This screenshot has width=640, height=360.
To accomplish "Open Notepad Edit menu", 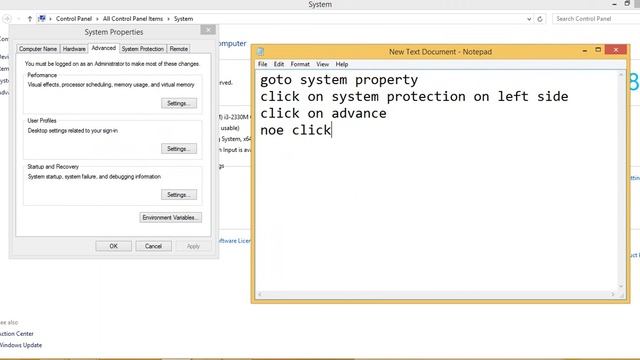I will click(x=279, y=64).
